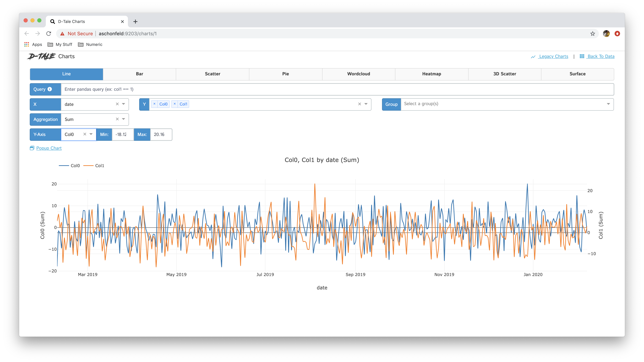Screen dimensions: 644x362
Task: Clear the Sum aggregation selection
Action: tap(117, 119)
